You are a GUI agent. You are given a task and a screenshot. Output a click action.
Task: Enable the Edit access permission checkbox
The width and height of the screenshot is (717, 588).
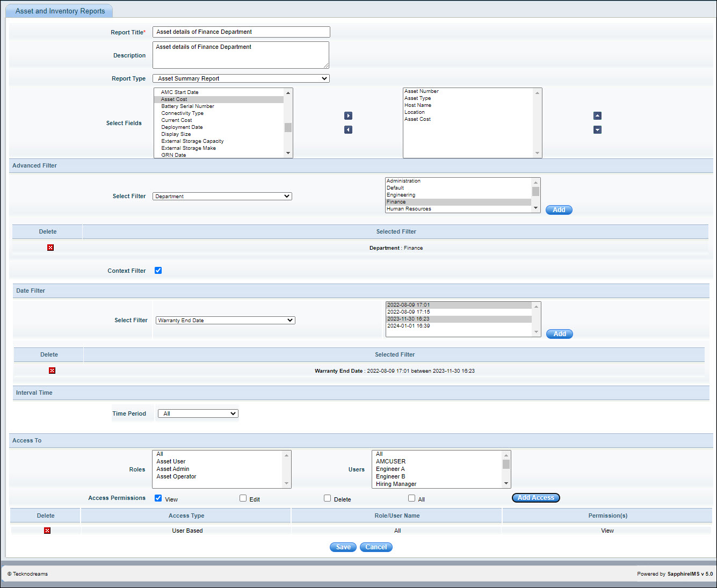click(243, 498)
